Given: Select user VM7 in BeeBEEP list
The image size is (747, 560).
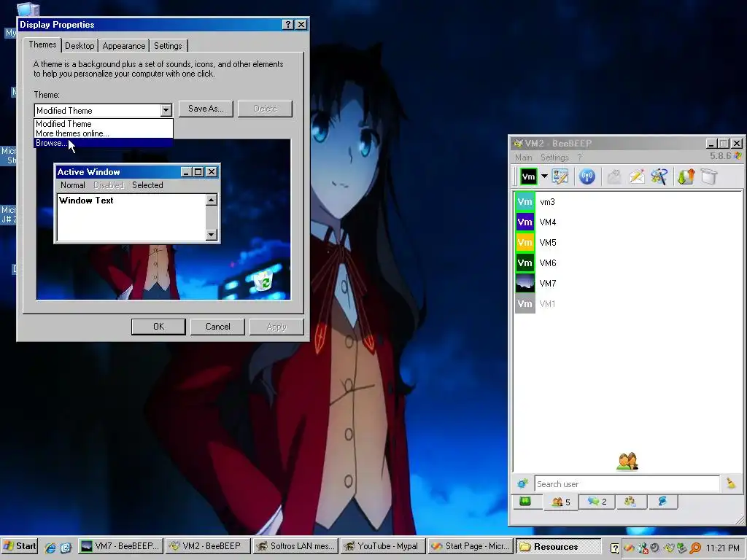Looking at the screenshot, I should point(628,284).
